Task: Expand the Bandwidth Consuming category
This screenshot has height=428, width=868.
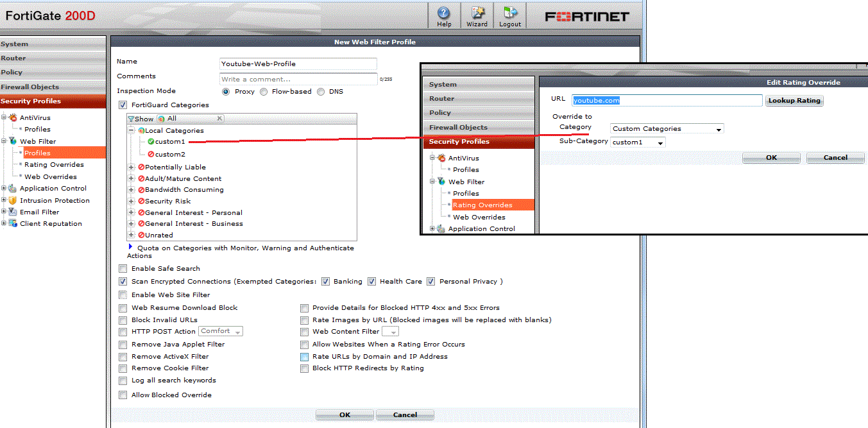Action: click(132, 190)
